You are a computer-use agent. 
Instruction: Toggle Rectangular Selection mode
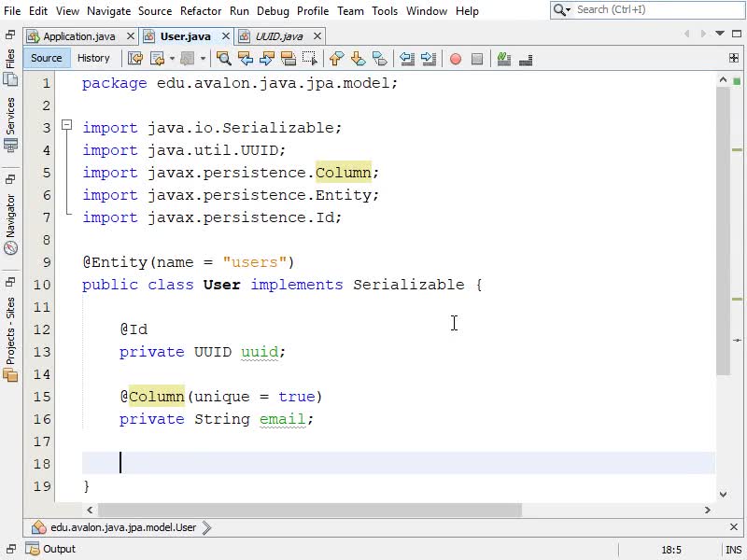tap(310, 59)
